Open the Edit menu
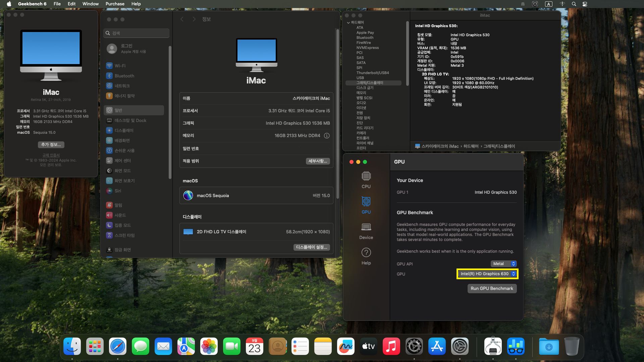This screenshot has height=362, width=644. pyautogui.click(x=71, y=4)
